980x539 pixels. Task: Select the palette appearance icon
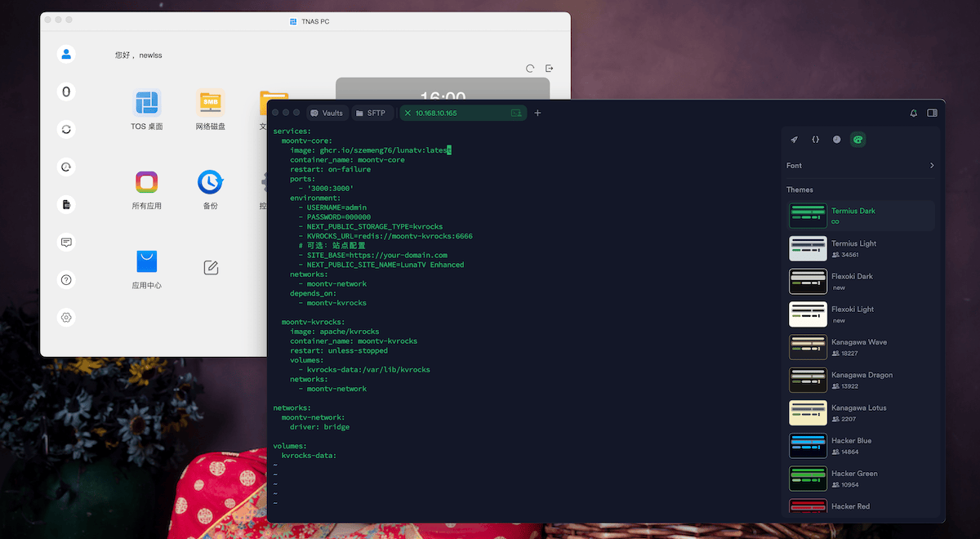[x=857, y=140]
